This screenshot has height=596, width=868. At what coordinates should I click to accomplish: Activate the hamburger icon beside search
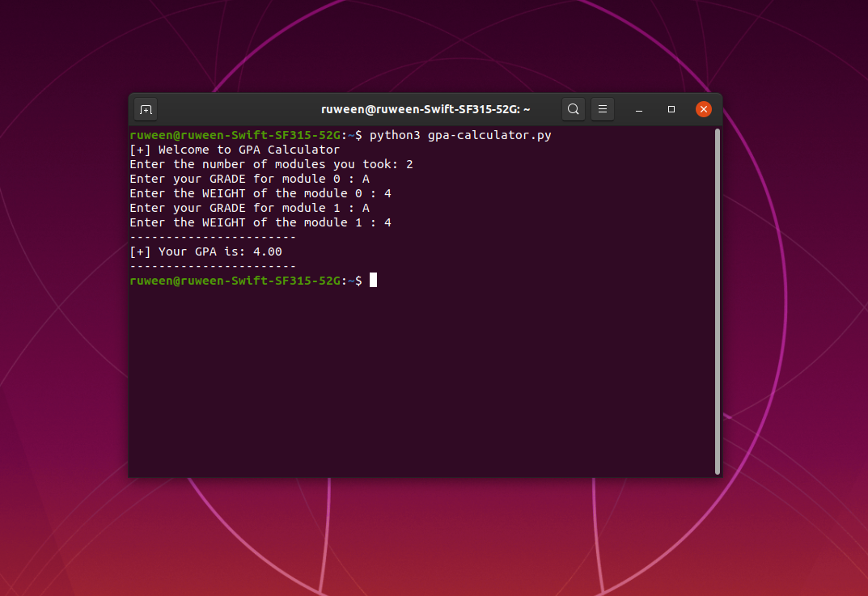click(602, 108)
